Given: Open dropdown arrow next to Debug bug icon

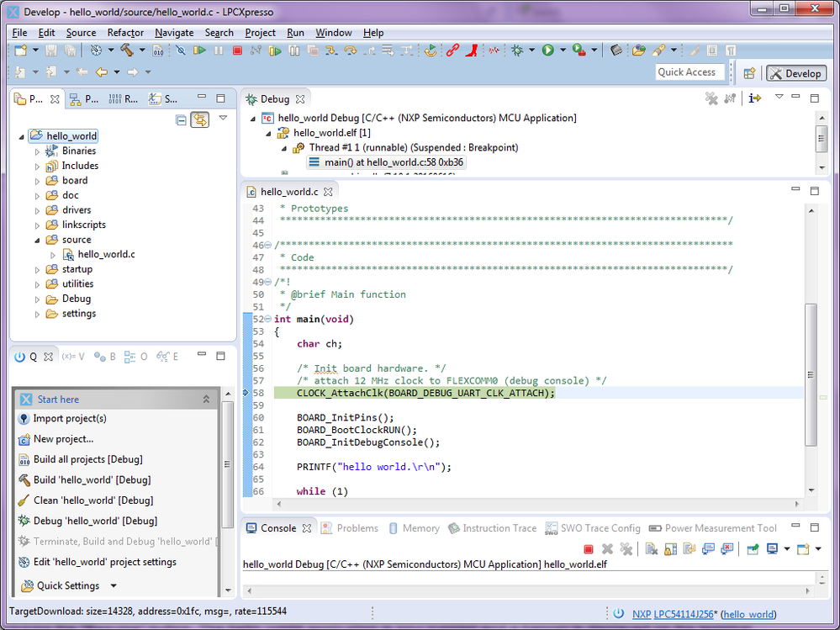Looking at the screenshot, I should coord(532,50).
